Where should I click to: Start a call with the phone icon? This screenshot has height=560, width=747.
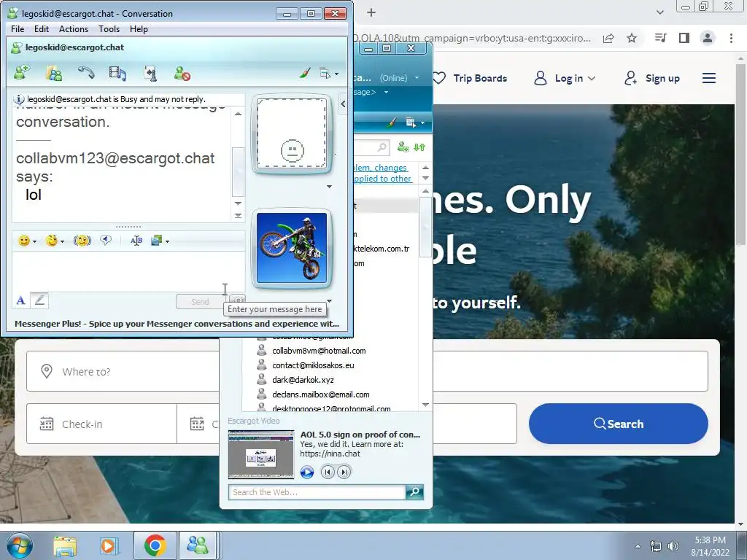86,74
